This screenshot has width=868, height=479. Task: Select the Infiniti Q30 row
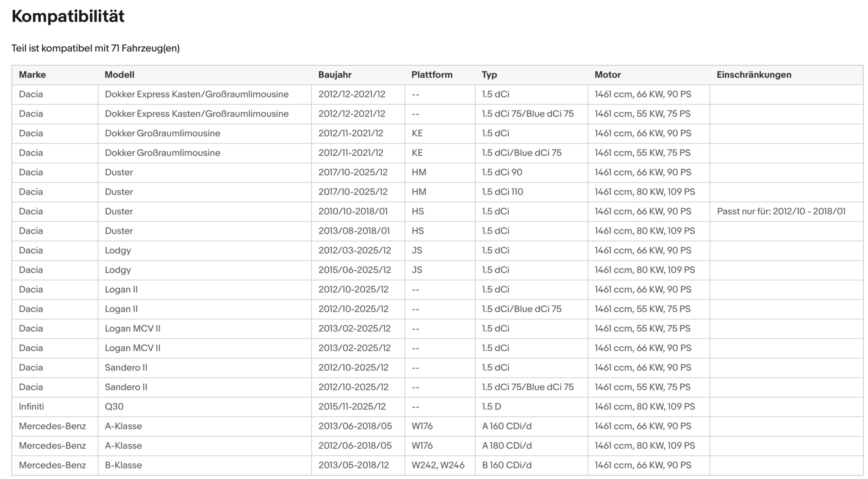(x=437, y=407)
